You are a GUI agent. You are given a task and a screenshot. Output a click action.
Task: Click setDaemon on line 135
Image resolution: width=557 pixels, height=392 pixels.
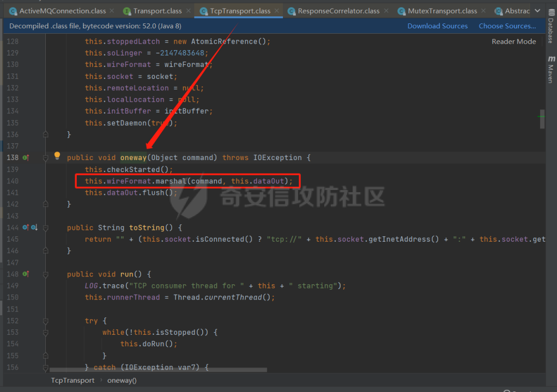point(127,122)
